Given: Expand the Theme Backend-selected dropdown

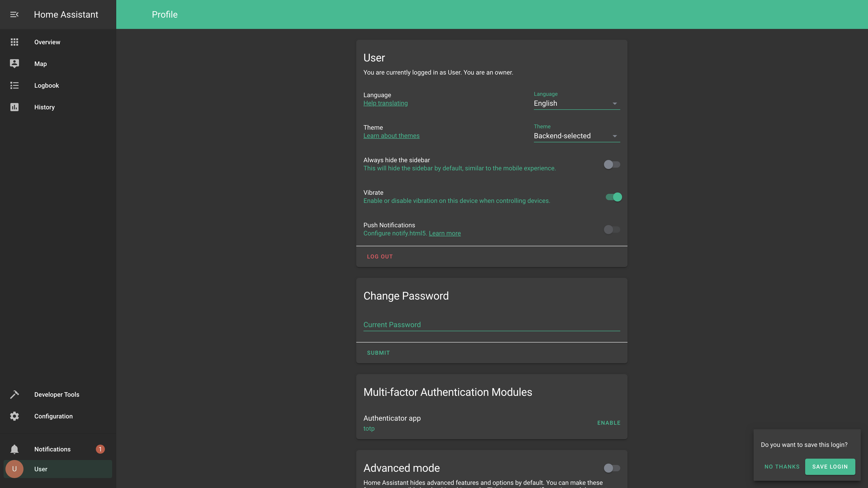Looking at the screenshot, I should tap(577, 136).
